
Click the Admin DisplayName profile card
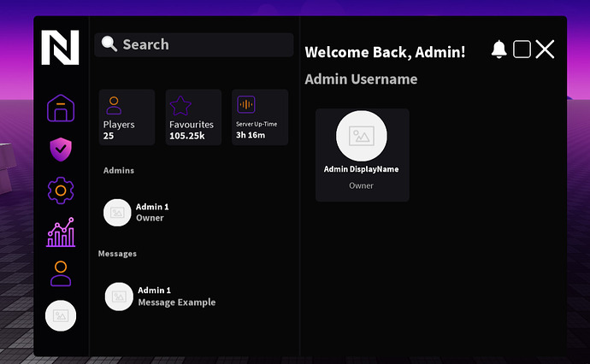(363, 155)
